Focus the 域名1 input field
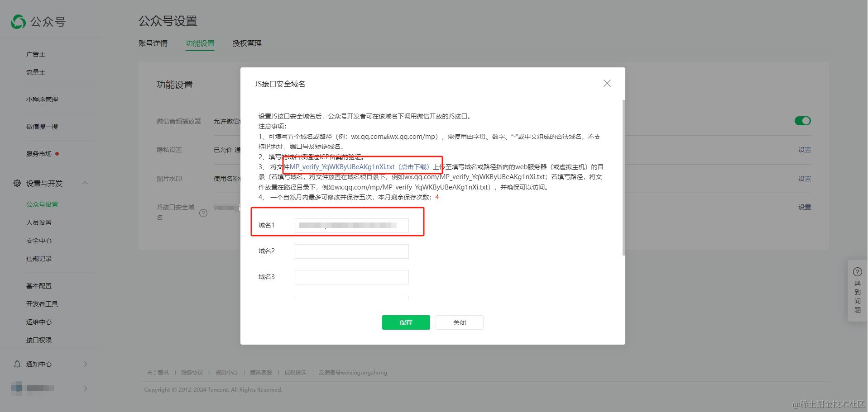The width and height of the screenshot is (868, 412). click(x=352, y=225)
